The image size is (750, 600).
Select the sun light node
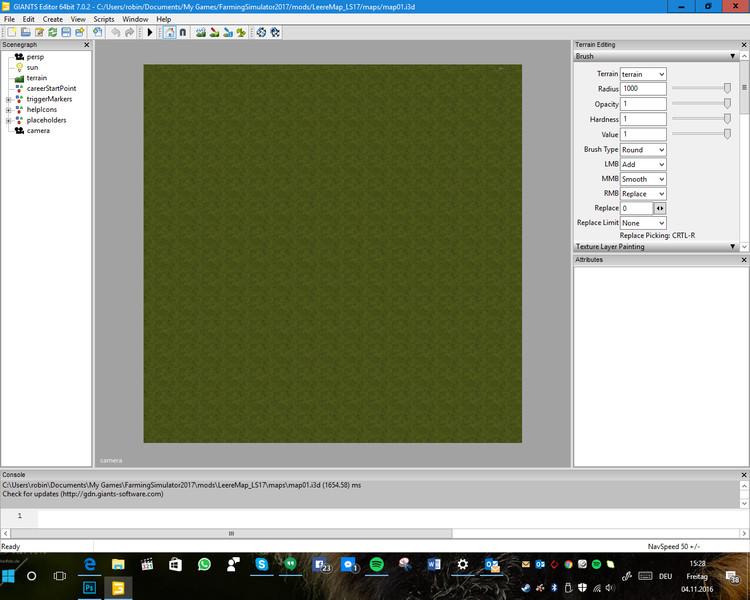32,67
